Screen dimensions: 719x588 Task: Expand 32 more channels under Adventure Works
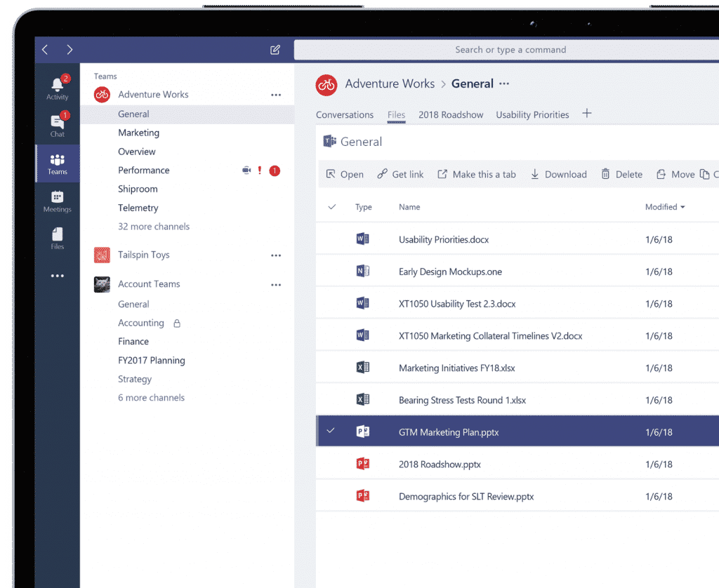[156, 226]
